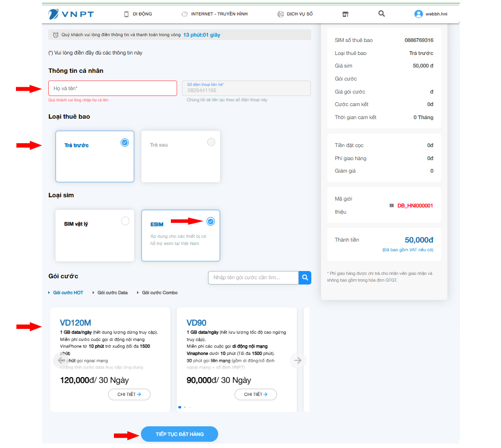The height and width of the screenshot is (448, 501).
Task: Click the referral code ticket icon
Action: coord(392,205)
